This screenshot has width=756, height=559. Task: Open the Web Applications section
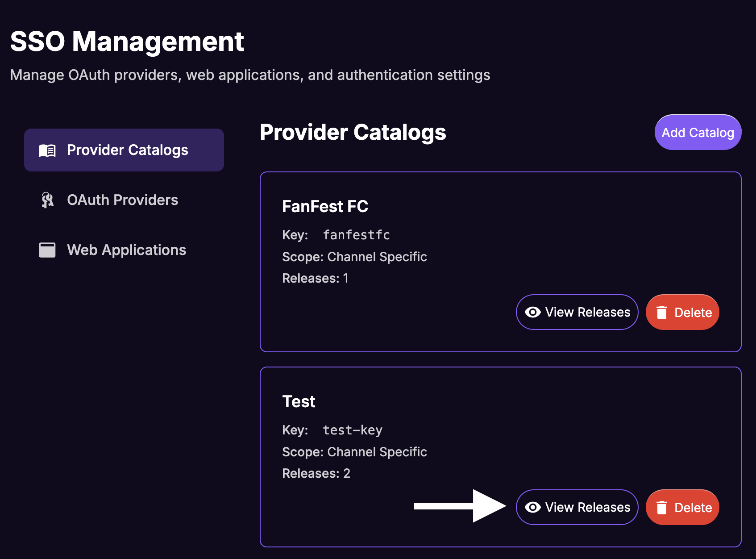126,250
